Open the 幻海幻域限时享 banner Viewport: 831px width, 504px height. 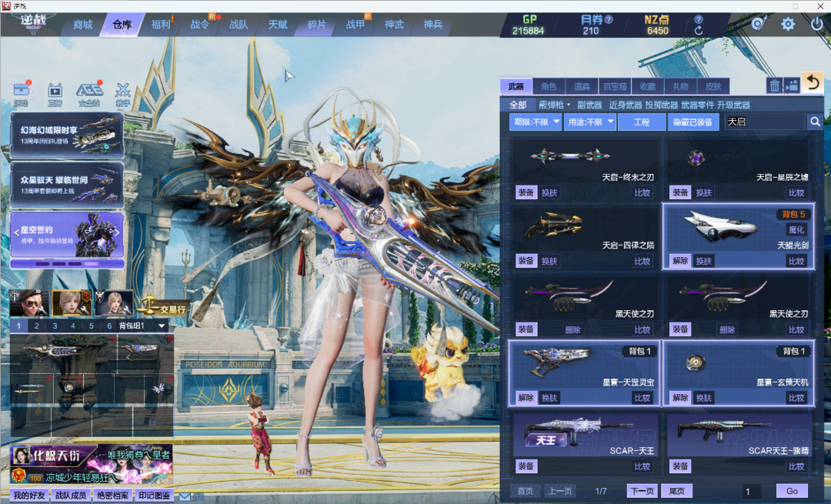[67, 135]
